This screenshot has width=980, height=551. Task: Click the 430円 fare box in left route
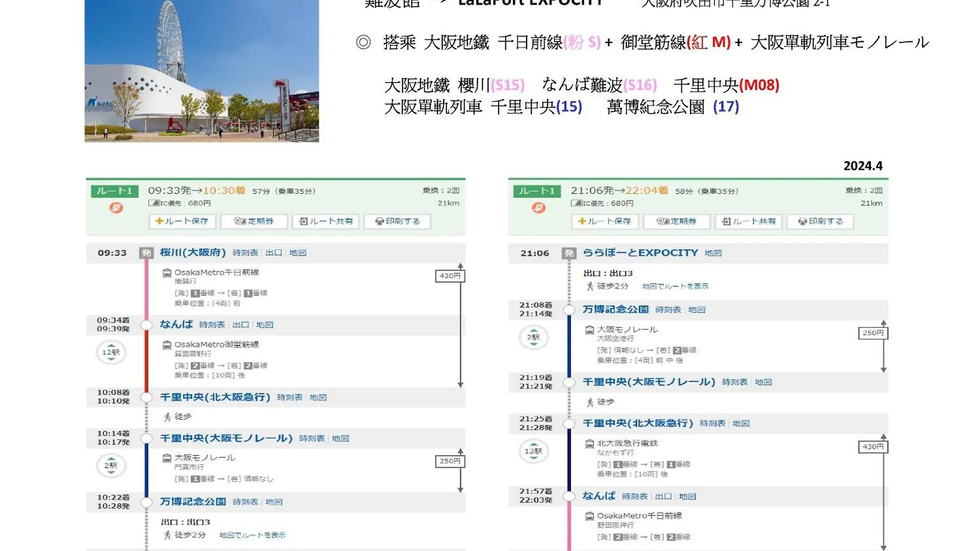(x=450, y=276)
